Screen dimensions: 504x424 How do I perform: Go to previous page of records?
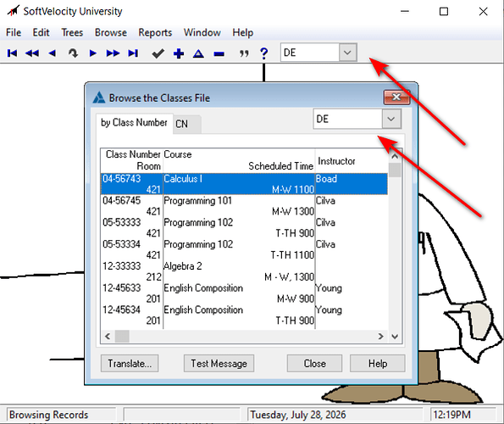[32, 53]
